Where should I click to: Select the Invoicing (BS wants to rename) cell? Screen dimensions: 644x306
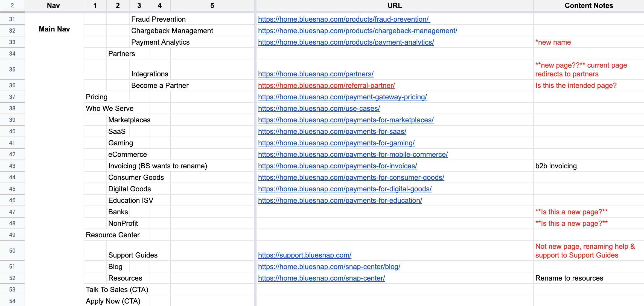[x=158, y=166]
